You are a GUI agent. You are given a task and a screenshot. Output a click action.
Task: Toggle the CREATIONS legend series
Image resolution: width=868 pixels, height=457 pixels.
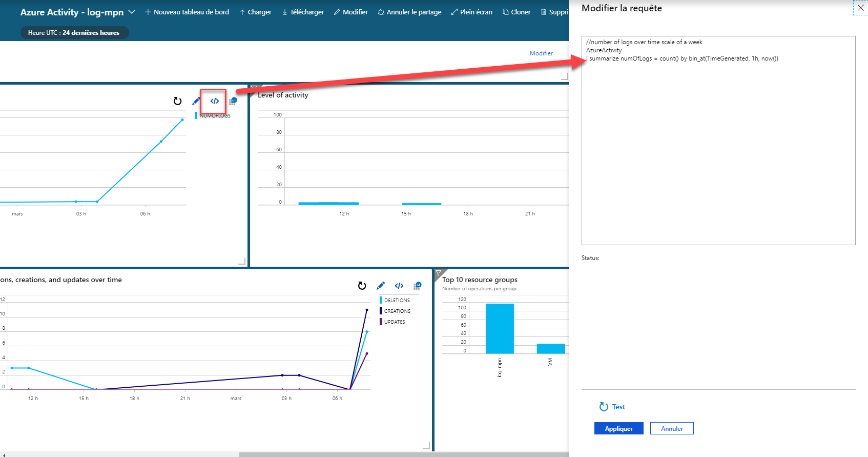click(395, 311)
